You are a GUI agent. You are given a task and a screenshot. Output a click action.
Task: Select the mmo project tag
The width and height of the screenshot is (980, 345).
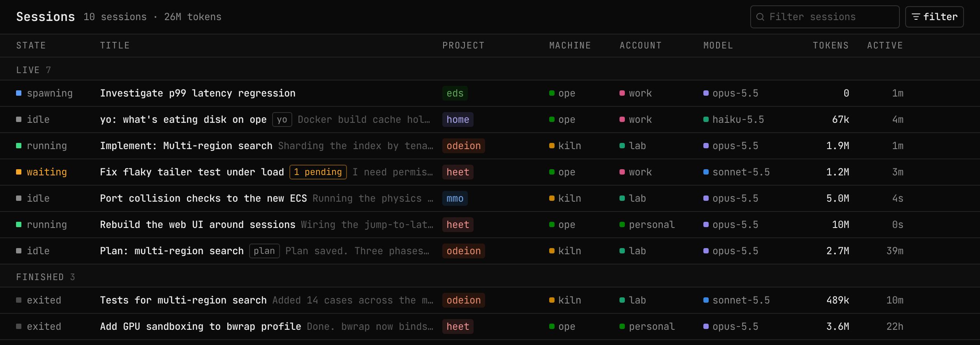(455, 198)
